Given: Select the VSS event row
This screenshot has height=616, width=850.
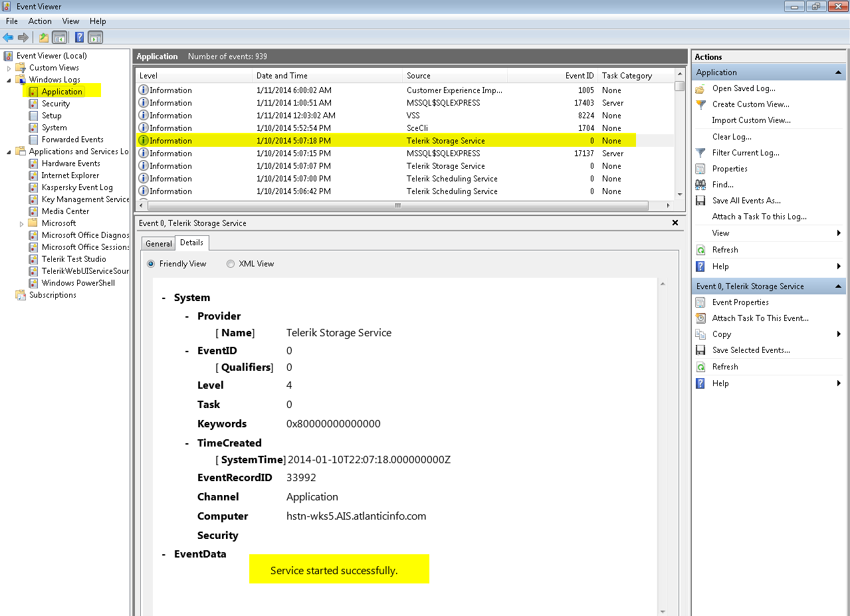Looking at the screenshot, I should coord(405,116).
